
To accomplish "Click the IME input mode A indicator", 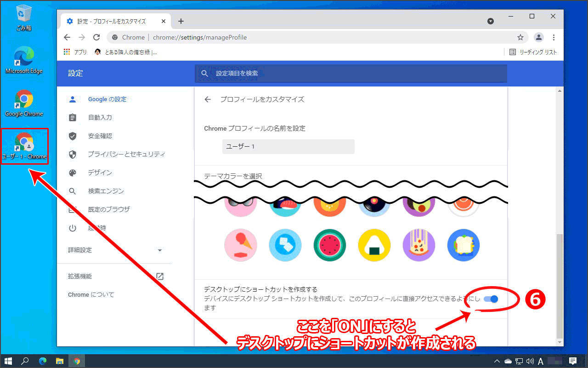I will tap(541, 361).
